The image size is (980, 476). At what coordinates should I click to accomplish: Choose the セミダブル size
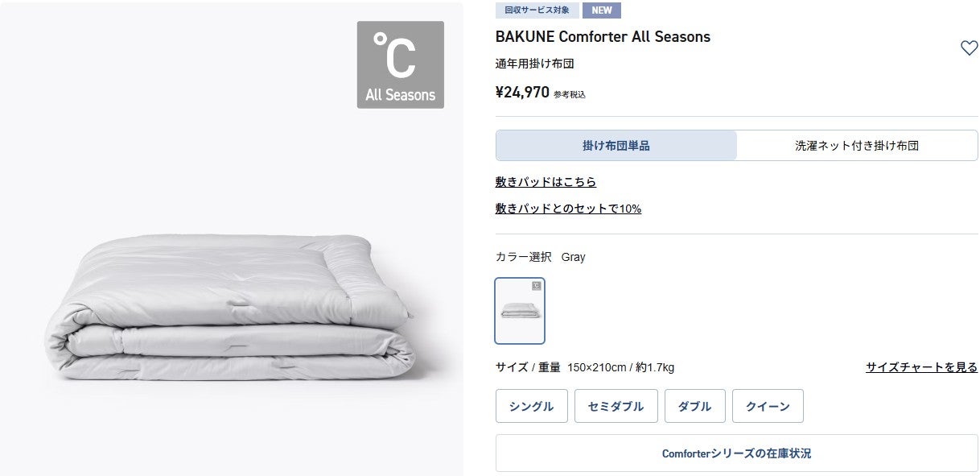click(616, 406)
